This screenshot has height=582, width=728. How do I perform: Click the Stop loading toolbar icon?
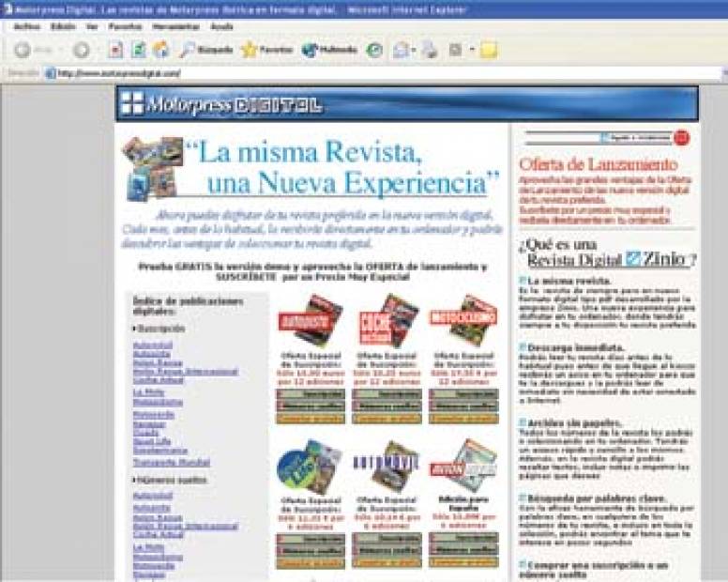[114, 50]
